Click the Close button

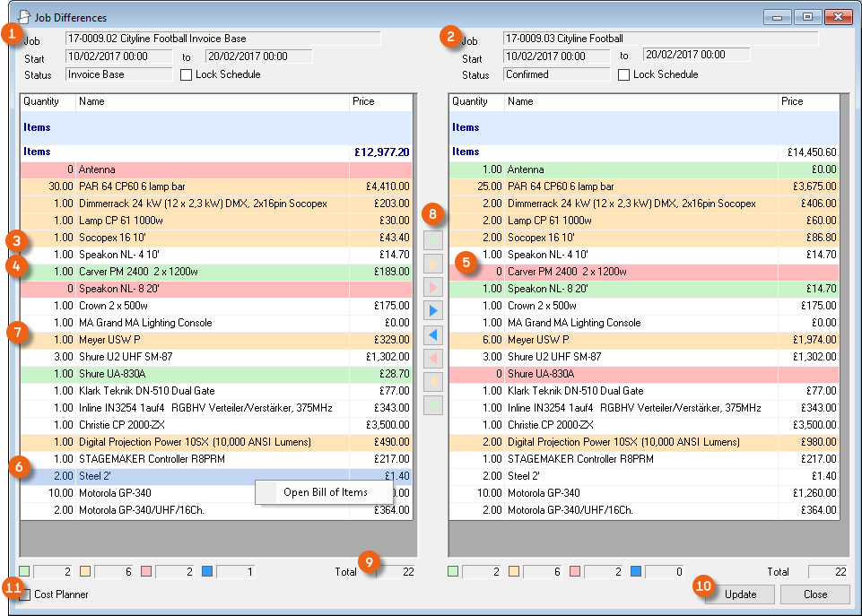(x=814, y=594)
